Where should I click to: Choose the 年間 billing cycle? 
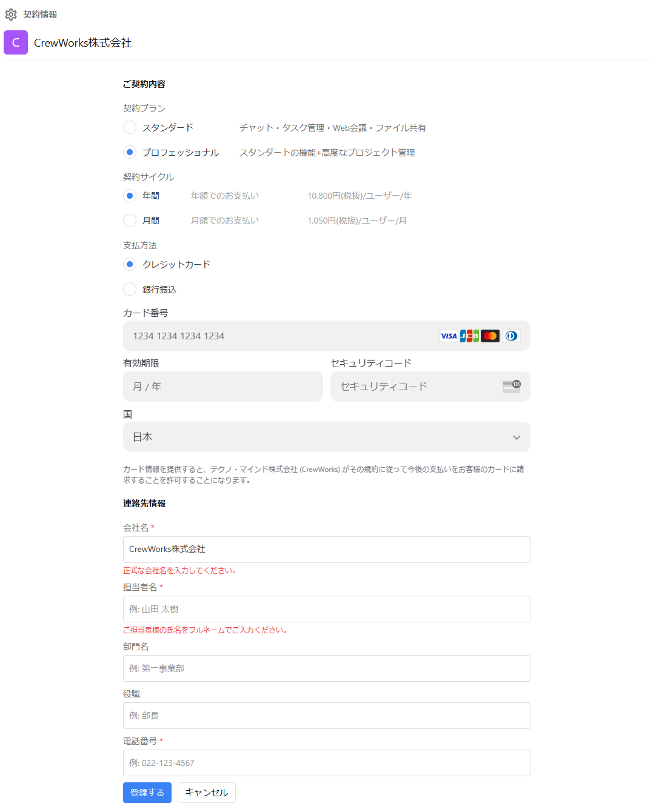(x=130, y=196)
